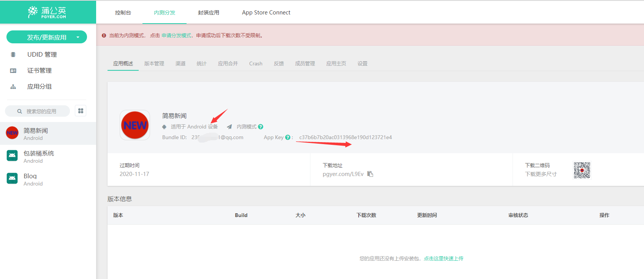The height and width of the screenshot is (279, 644).
Task: Click the search magnifier icon
Action: 19,111
